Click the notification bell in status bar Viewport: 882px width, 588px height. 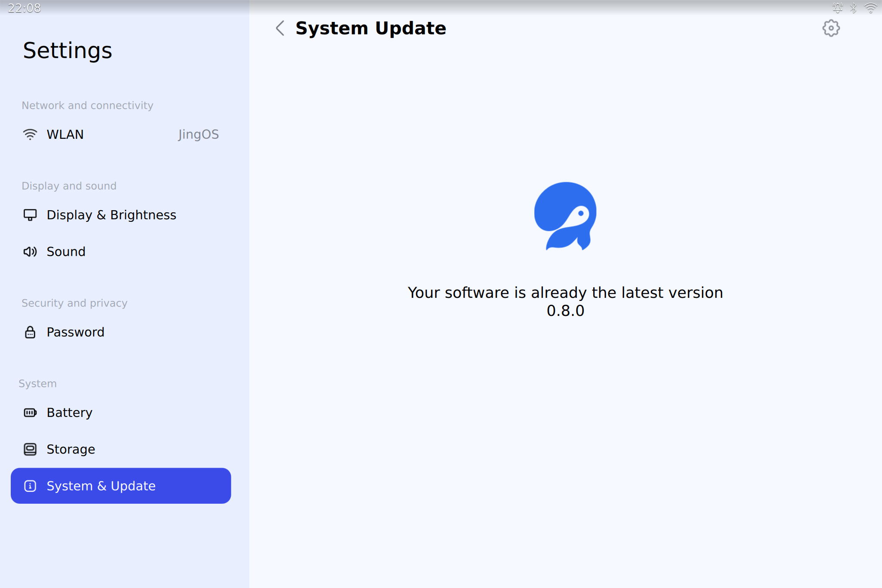tap(837, 7)
